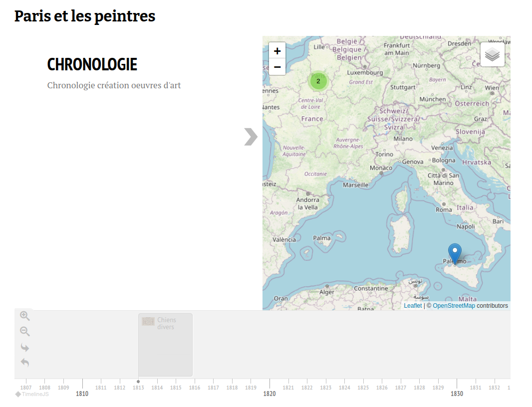Click the Torino label on map
The height and width of the screenshot is (407, 532).
point(384,154)
